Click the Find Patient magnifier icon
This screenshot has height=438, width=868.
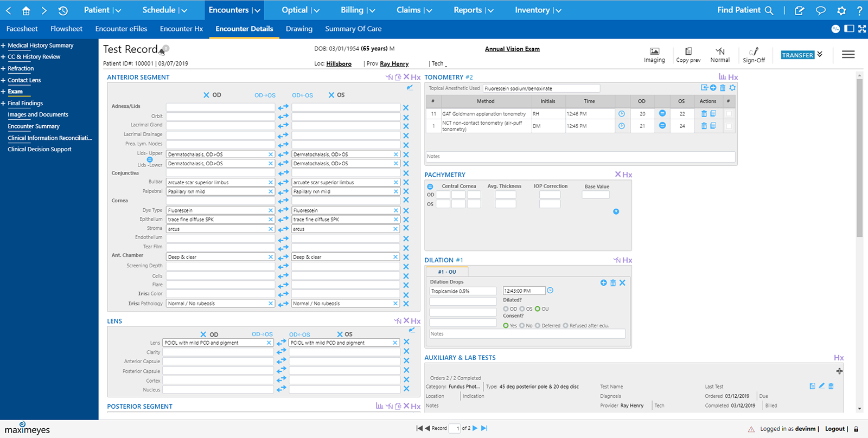769,10
